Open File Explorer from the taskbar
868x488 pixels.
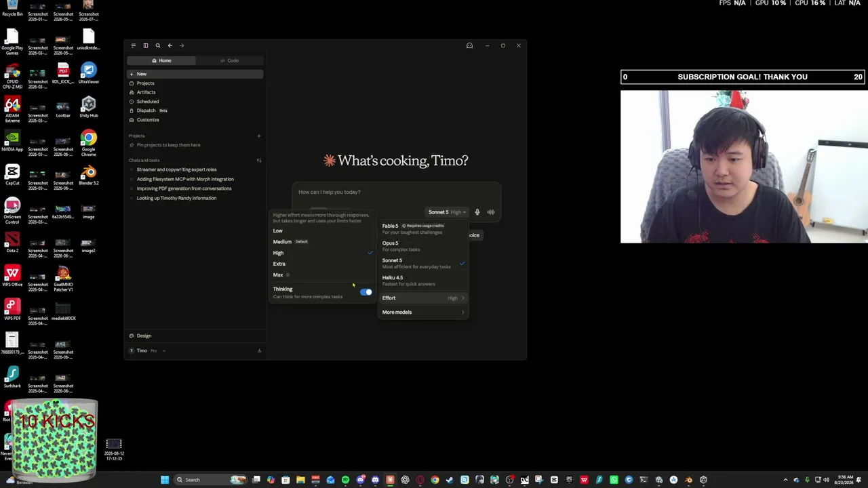tap(300, 480)
